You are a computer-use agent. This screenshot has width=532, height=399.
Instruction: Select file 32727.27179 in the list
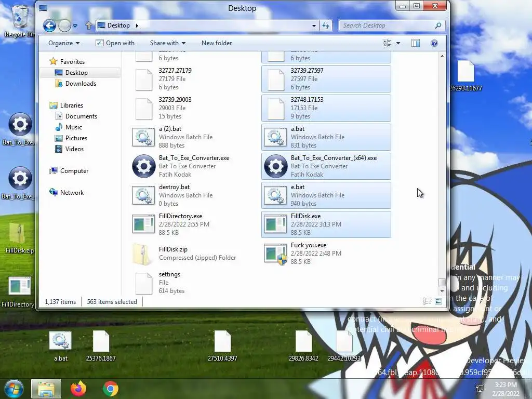[194, 79]
